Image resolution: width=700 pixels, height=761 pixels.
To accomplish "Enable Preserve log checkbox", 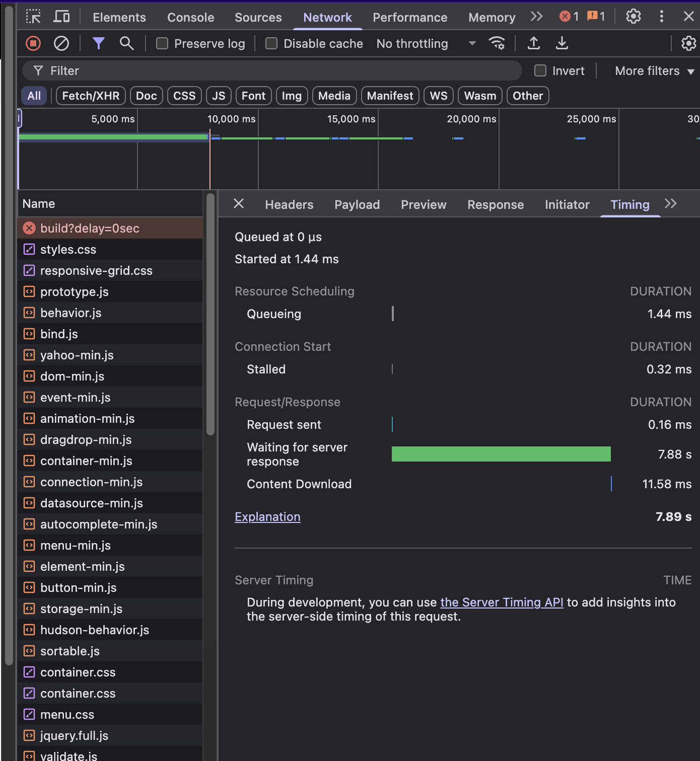I will 162,44.
